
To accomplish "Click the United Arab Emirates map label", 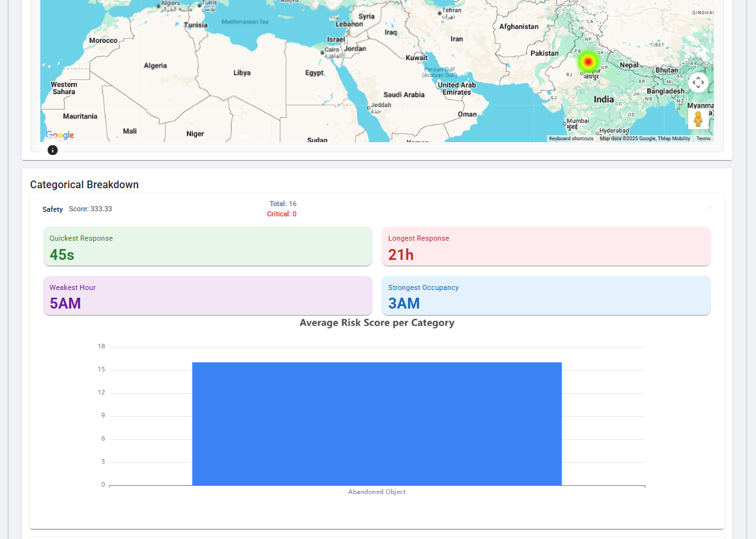I will pyautogui.click(x=457, y=88).
